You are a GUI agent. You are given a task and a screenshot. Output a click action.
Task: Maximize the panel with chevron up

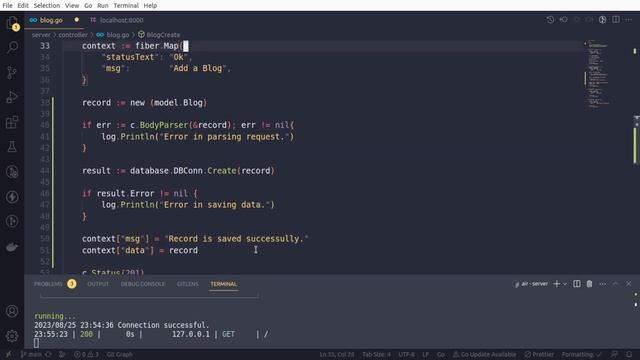(x=616, y=284)
